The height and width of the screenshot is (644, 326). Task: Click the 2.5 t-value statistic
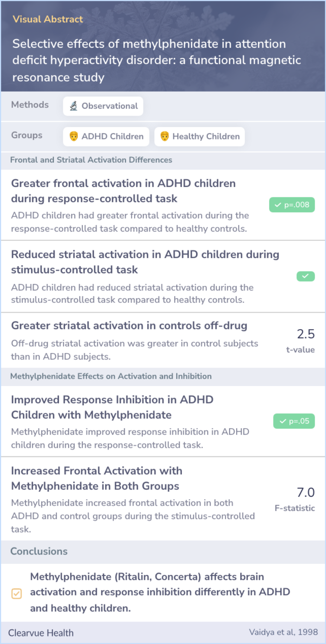coord(305,334)
